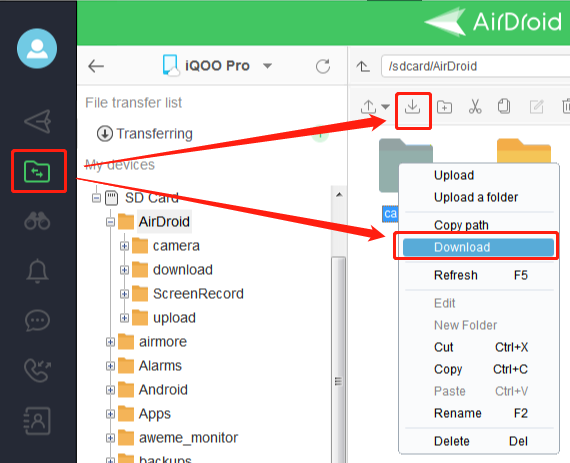Collapse the AirDroid folder tree node
Viewport: 570px width, 463px height.
tap(111, 222)
